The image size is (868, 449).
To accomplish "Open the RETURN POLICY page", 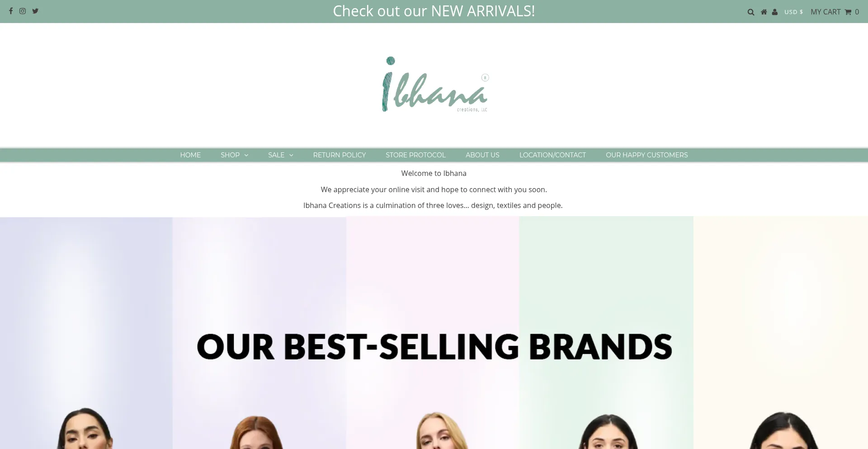I will (340, 155).
